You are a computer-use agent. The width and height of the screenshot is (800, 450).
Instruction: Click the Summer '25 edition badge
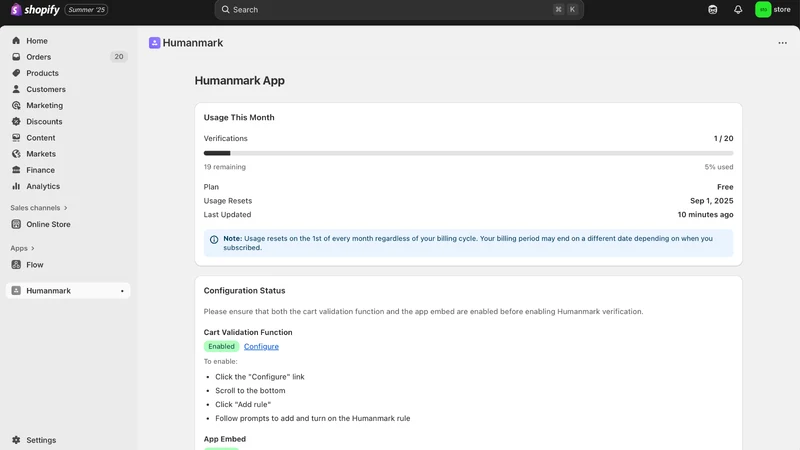tap(86, 10)
